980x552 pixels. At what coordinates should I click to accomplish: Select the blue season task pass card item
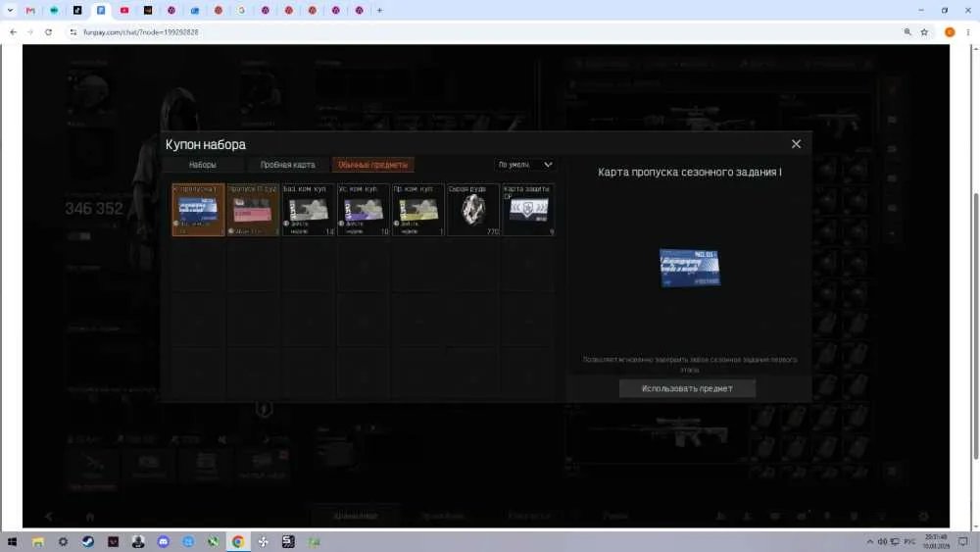[x=198, y=210]
